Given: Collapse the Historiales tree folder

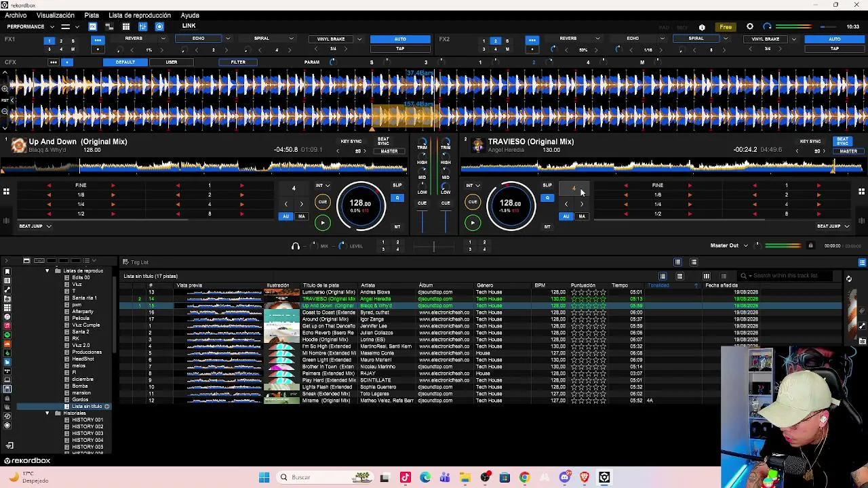Looking at the screenshot, I should tap(47, 413).
